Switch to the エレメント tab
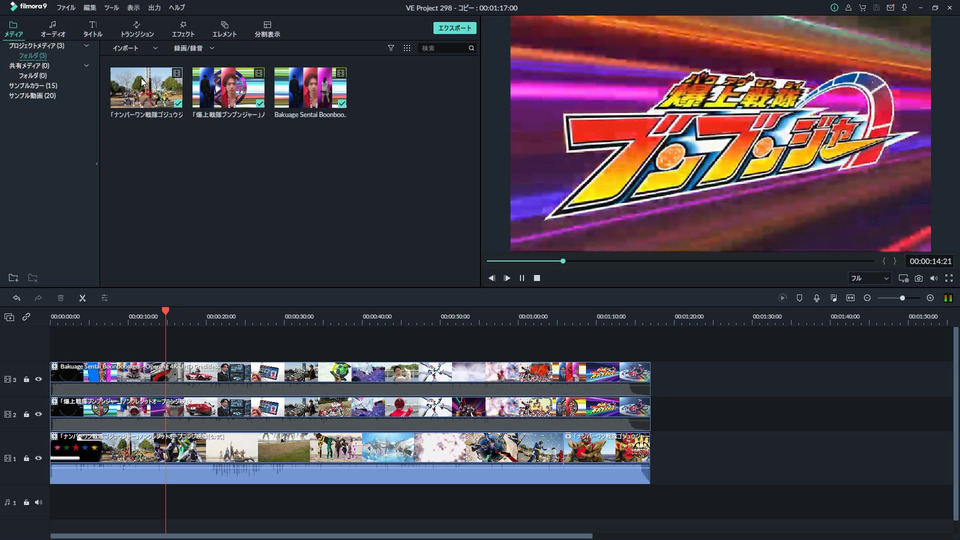Viewport: 960px width, 540px height. click(x=224, y=29)
